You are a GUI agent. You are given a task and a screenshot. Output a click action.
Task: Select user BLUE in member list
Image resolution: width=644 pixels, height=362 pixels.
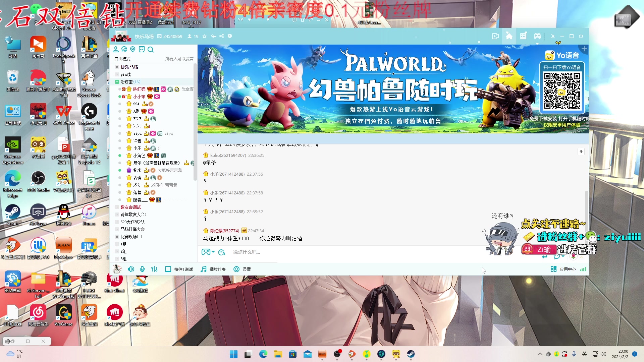(x=138, y=119)
